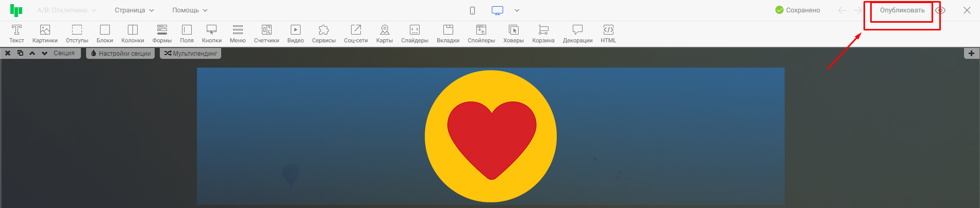
Task: Click the Мультилендинг button
Action: point(191,53)
